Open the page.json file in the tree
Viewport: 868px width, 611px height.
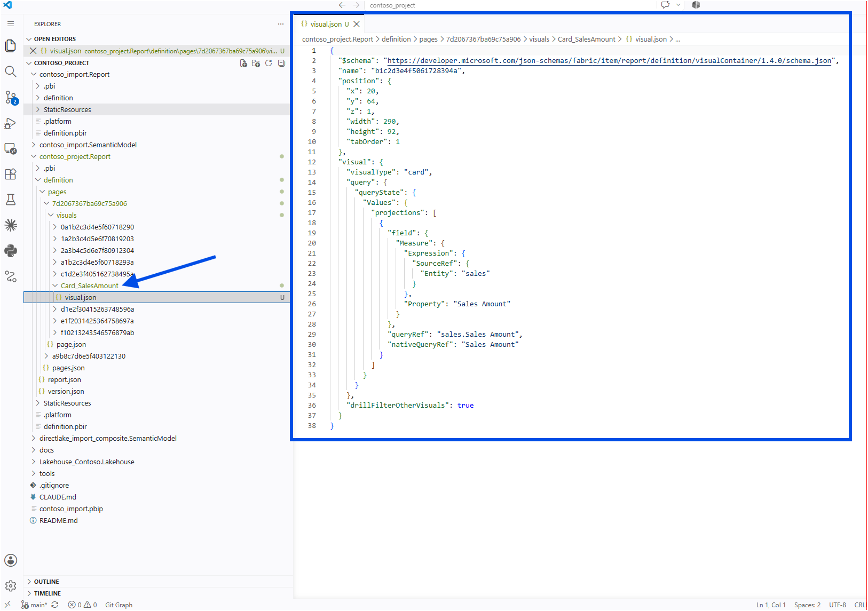tap(71, 344)
